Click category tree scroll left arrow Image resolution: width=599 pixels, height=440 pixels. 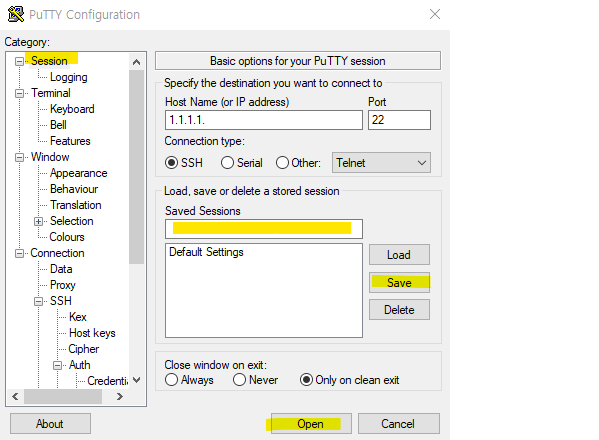(15, 396)
